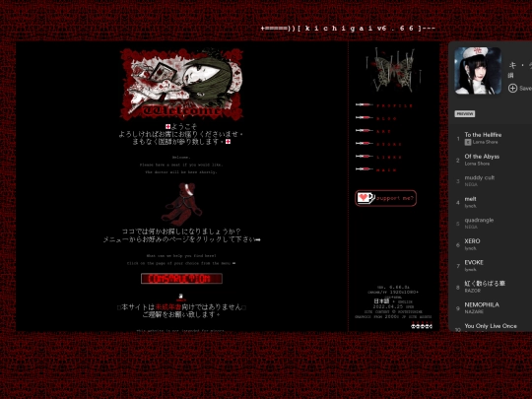Click the syringe icon beside PROFILE
This screenshot has width=532, height=399.
(365, 104)
